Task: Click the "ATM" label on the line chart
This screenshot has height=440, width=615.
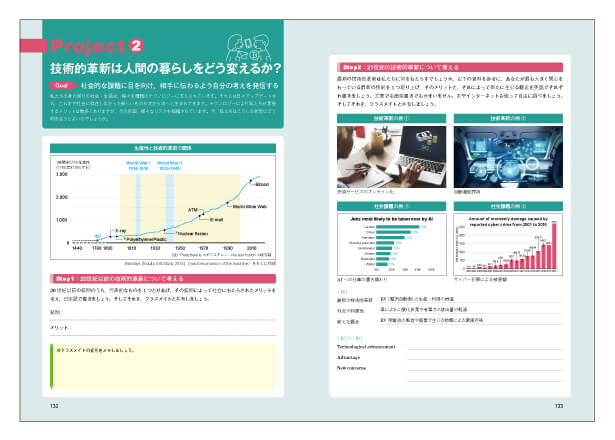Action: point(193,210)
